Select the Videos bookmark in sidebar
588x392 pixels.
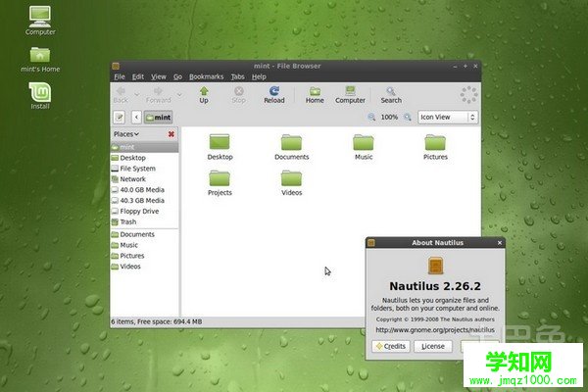(x=144, y=267)
